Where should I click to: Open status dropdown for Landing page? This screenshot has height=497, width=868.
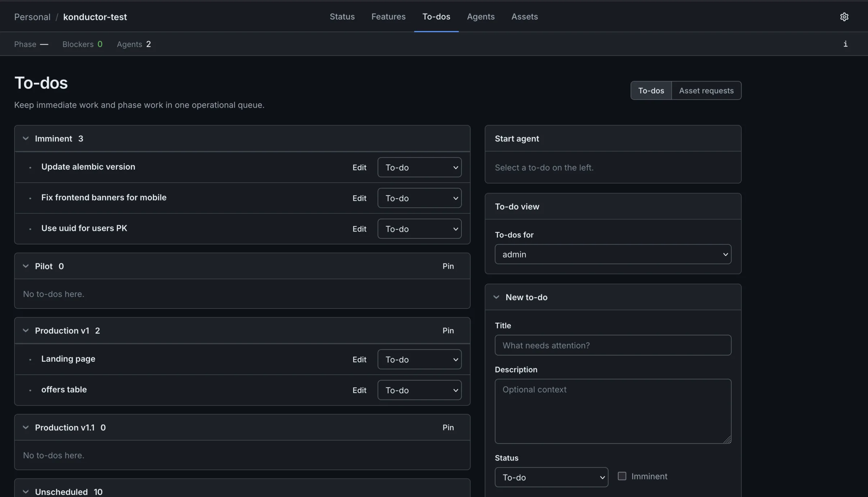[x=420, y=360]
